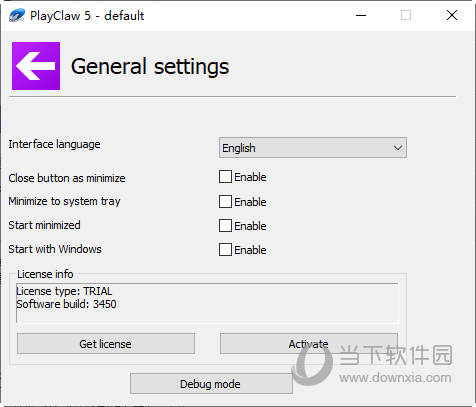Click the Activate button

[x=309, y=344]
